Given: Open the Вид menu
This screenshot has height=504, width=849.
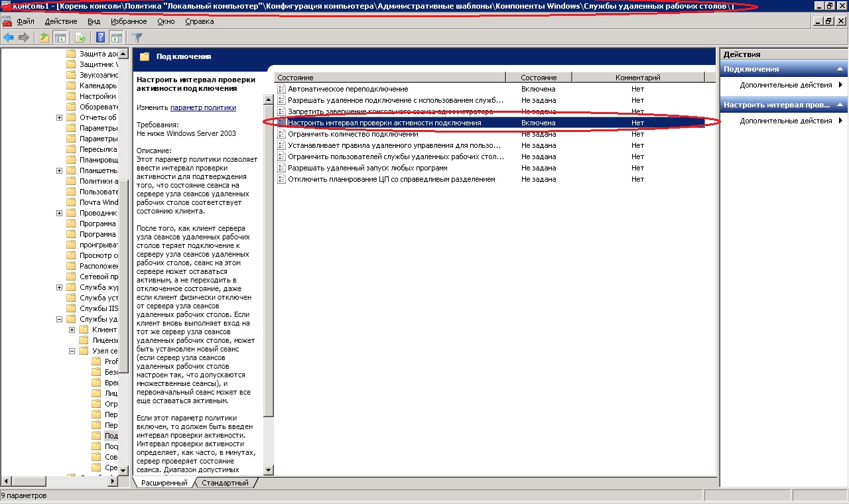Looking at the screenshot, I should tap(94, 21).
